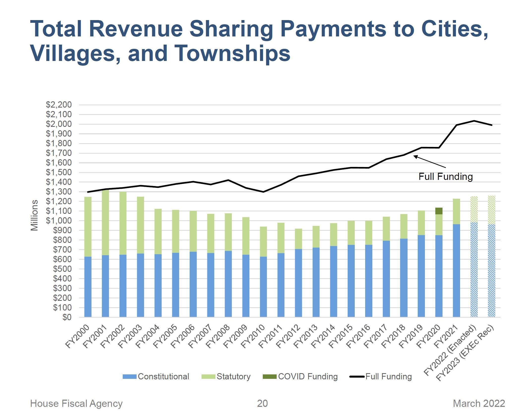
Task: Click the $1,000 y-axis label
Action: 59,221
